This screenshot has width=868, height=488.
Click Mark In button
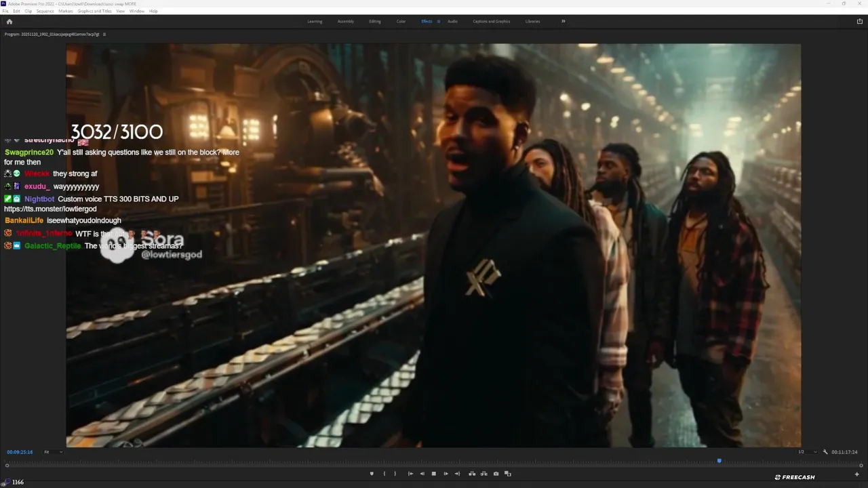coord(384,474)
